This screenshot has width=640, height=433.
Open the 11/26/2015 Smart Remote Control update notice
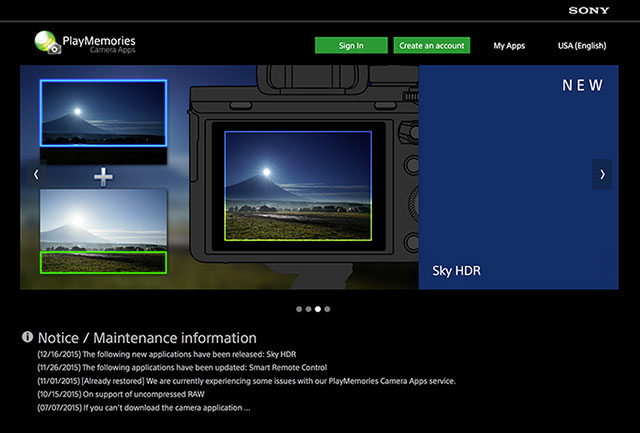click(x=182, y=367)
